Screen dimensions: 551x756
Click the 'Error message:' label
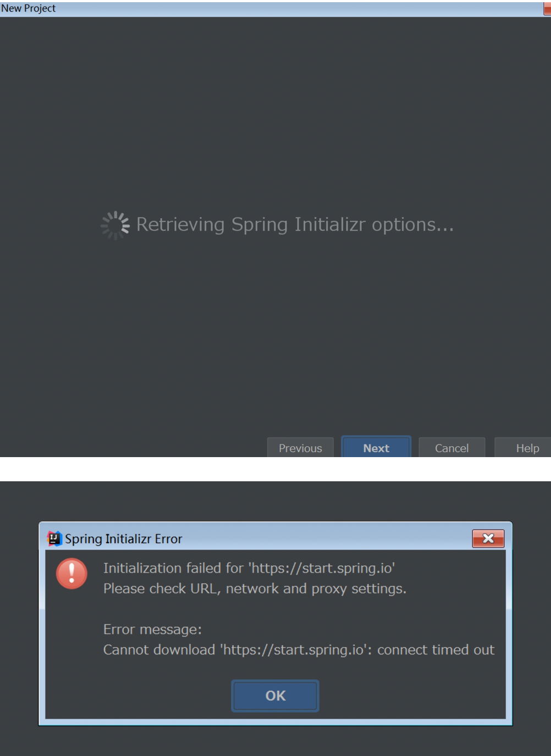pos(153,629)
